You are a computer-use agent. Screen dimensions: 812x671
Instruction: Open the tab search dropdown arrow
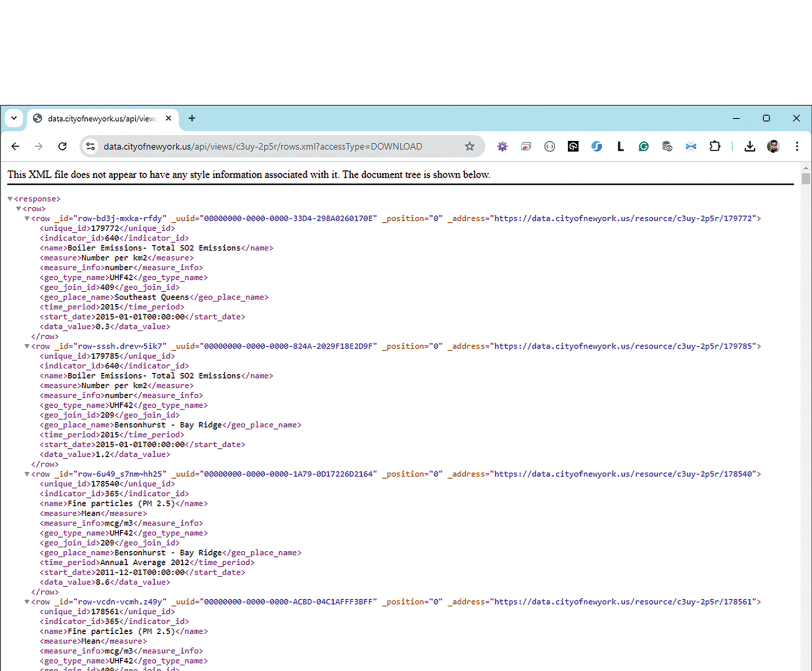14,118
